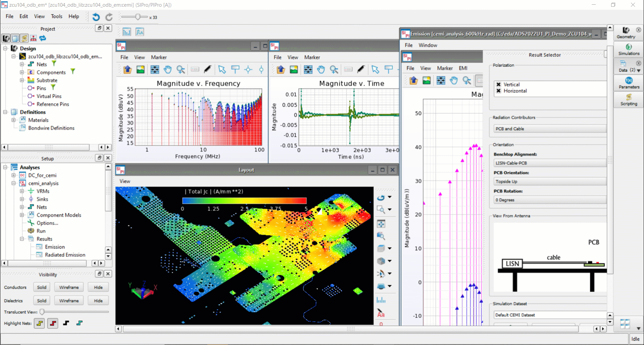This screenshot has width=644, height=345.
Task: Hide conductors in Visibility panel
Action: click(x=98, y=287)
